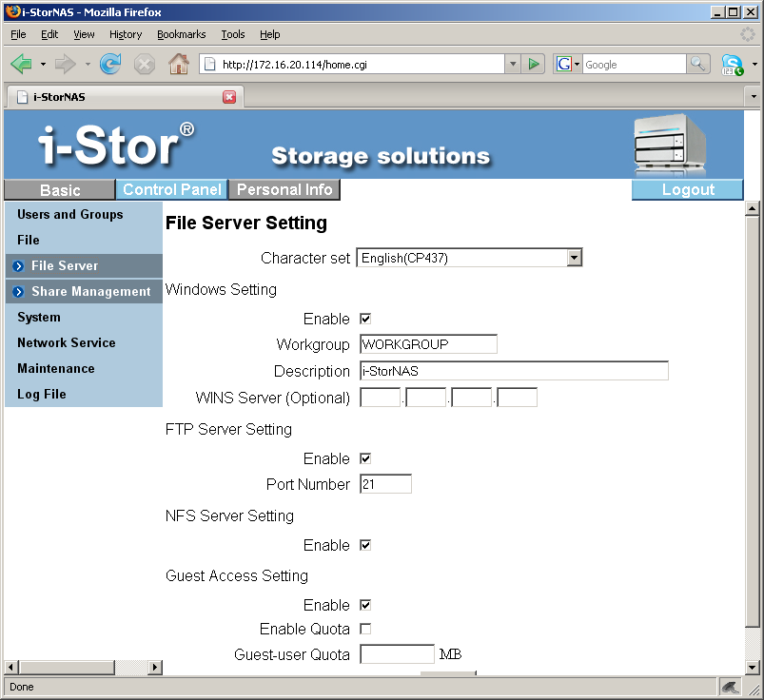Image resolution: width=764 pixels, height=700 pixels.
Task: Switch to the Personal Info tab
Action: [x=284, y=189]
